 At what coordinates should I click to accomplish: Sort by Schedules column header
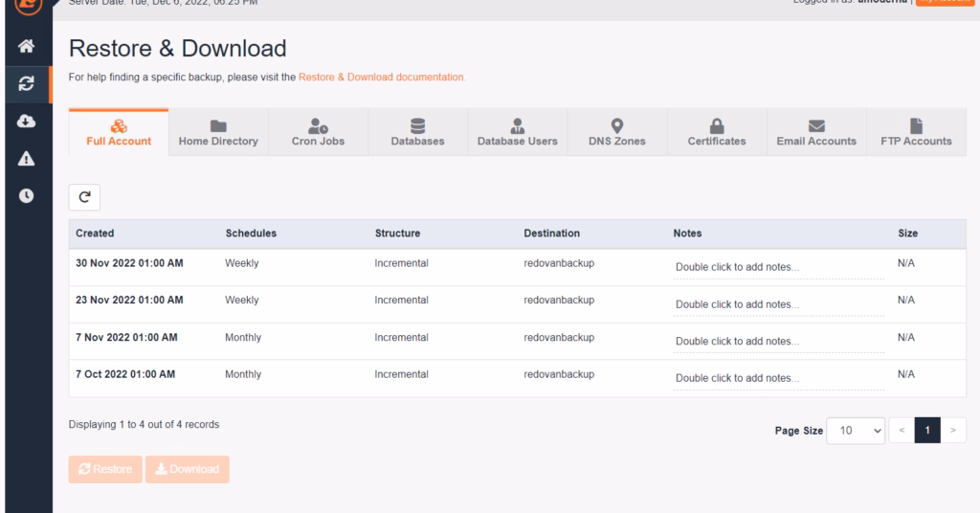coord(251,234)
